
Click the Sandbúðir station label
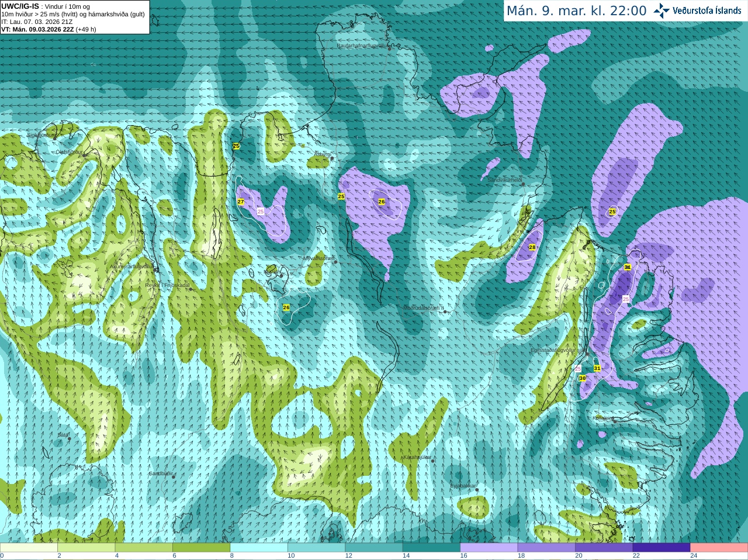[160, 473]
